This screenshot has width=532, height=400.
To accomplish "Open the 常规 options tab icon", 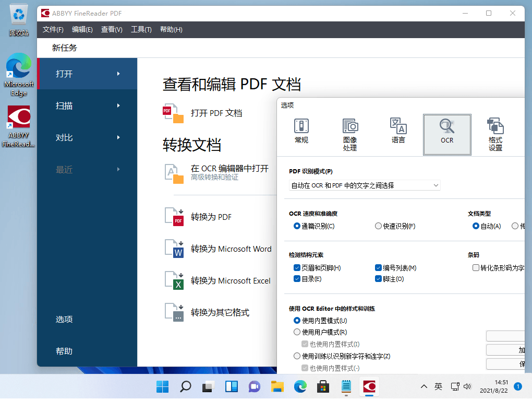I will pos(301,126).
